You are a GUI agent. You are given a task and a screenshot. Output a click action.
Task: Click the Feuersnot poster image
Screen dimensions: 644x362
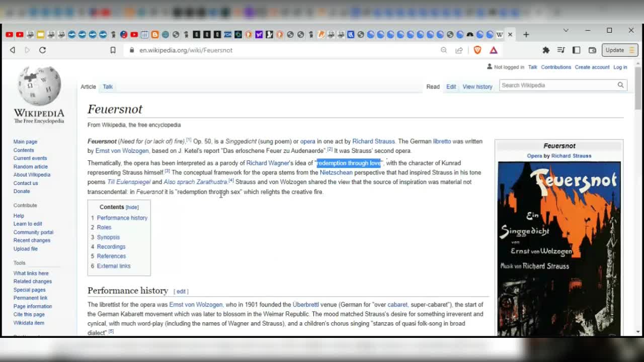coord(559,248)
